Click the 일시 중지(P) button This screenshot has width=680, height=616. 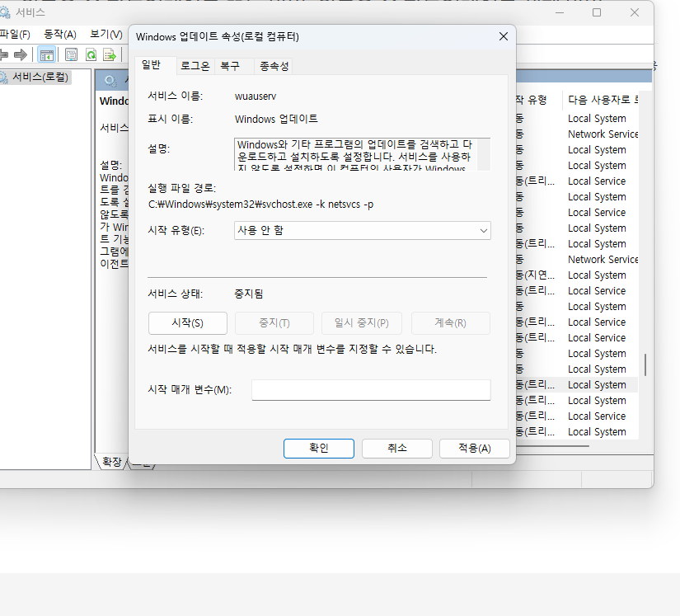tap(361, 322)
